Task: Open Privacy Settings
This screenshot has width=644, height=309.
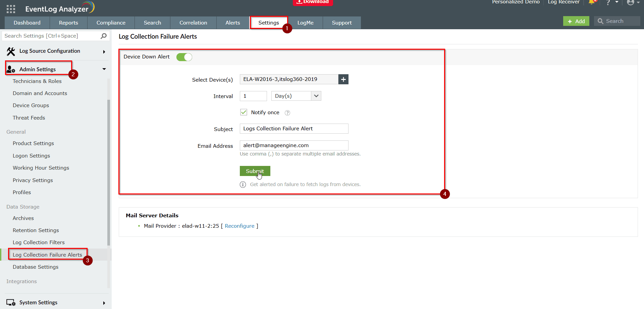Action: [x=33, y=180]
